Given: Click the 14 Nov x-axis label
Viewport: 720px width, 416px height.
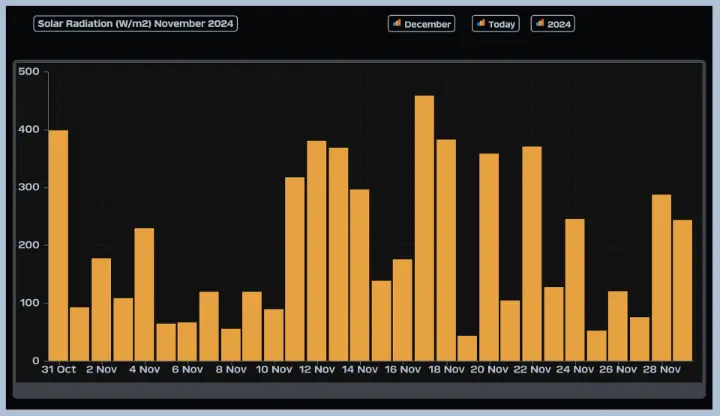Looking at the screenshot, I should (360, 369).
